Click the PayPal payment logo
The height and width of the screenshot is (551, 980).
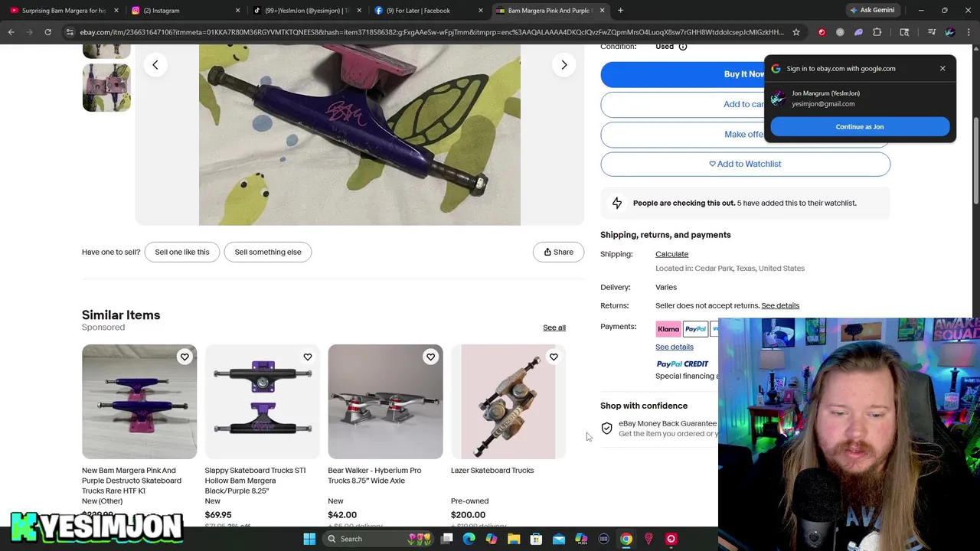[x=695, y=329]
